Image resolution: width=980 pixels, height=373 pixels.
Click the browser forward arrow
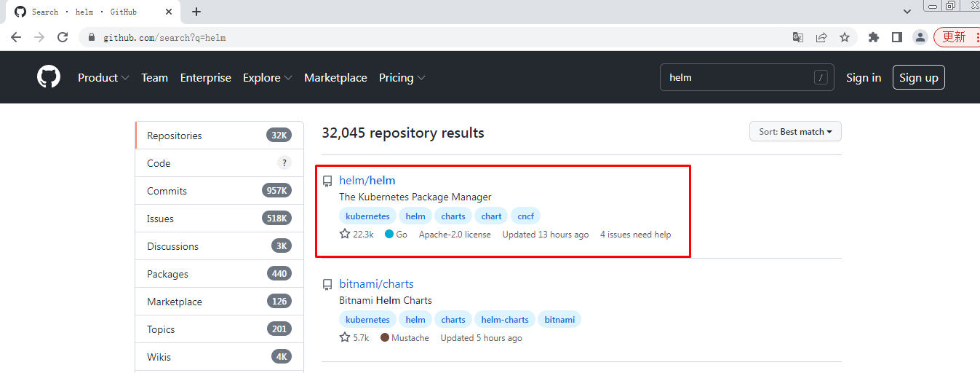pos(39,37)
